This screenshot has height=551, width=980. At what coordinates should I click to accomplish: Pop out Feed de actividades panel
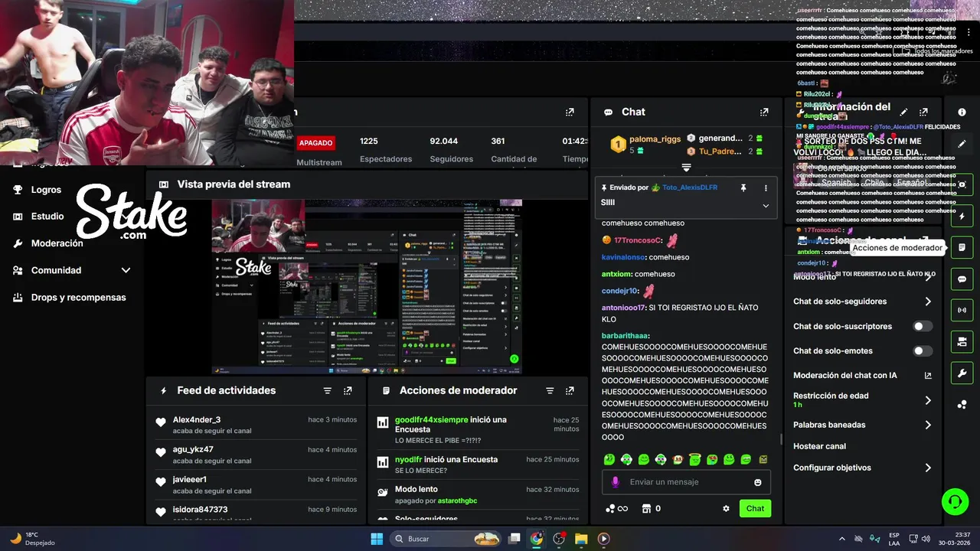[x=348, y=390]
